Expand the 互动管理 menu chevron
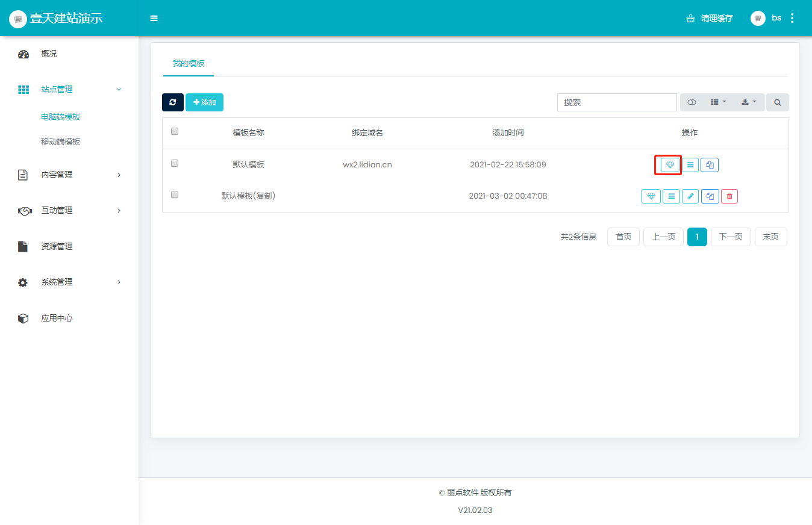Viewport: 812px width, 525px height. pyautogui.click(x=119, y=210)
